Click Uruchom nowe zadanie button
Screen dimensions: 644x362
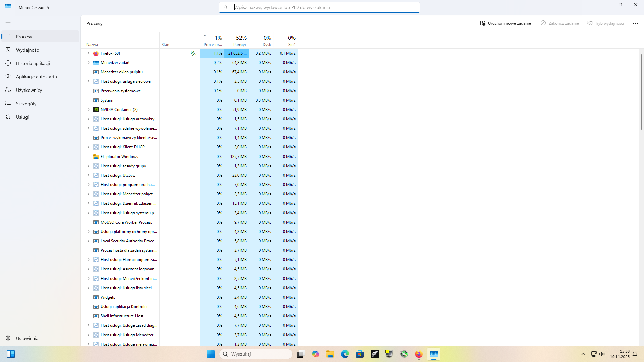[x=505, y=23]
